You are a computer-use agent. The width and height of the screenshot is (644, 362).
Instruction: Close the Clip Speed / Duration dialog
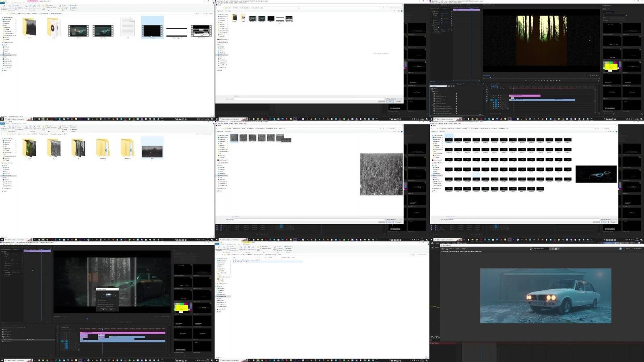[117, 289]
